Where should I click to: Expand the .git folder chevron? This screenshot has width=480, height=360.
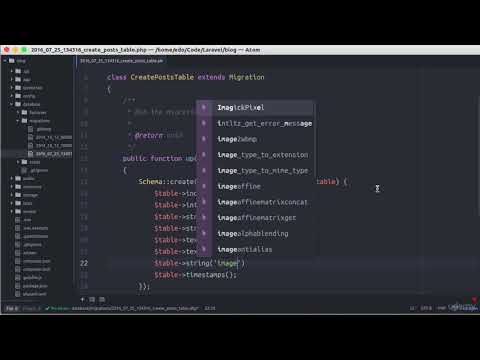[12, 71]
